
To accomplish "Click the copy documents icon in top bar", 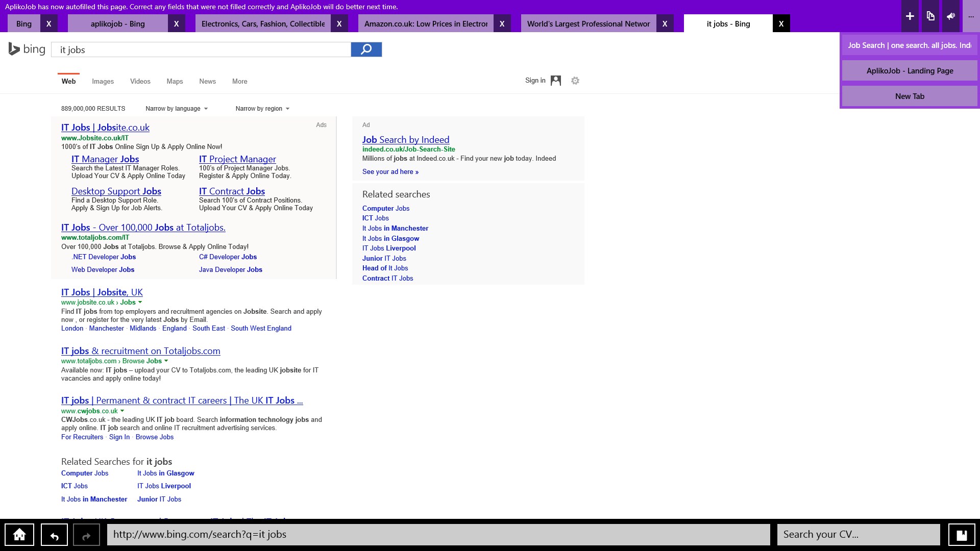I will pyautogui.click(x=930, y=16).
